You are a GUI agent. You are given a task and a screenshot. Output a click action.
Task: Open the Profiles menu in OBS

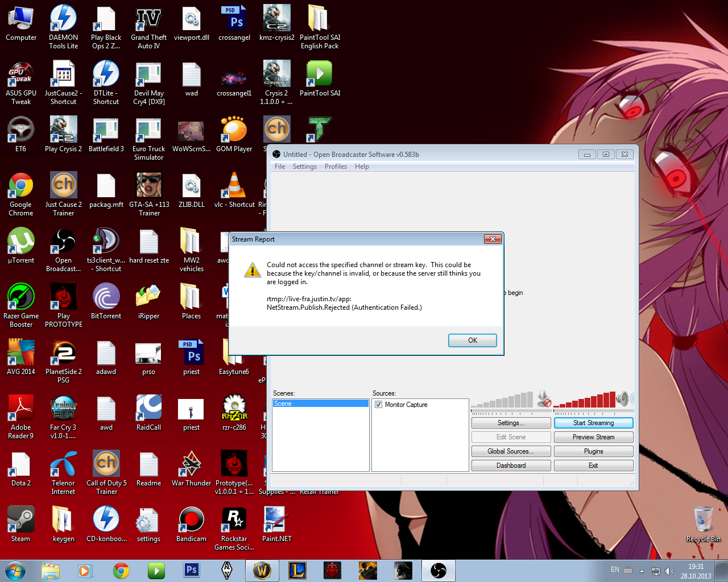click(336, 167)
